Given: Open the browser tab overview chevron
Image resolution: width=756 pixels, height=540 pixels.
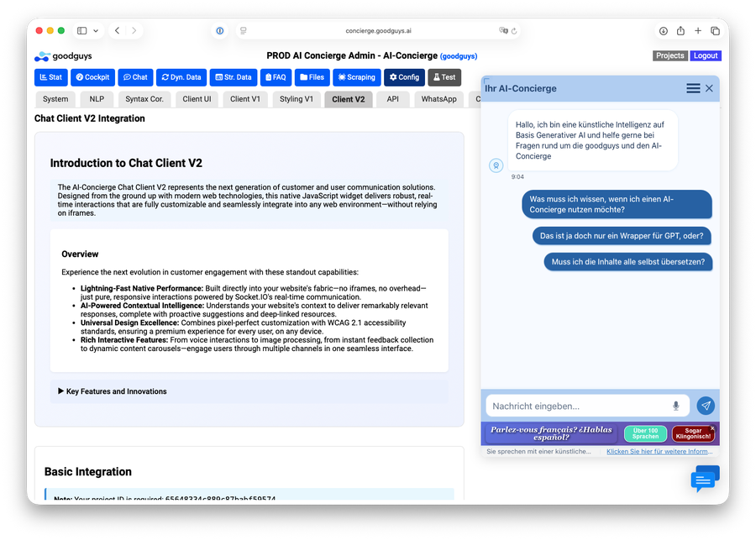Looking at the screenshot, I should (96, 30).
